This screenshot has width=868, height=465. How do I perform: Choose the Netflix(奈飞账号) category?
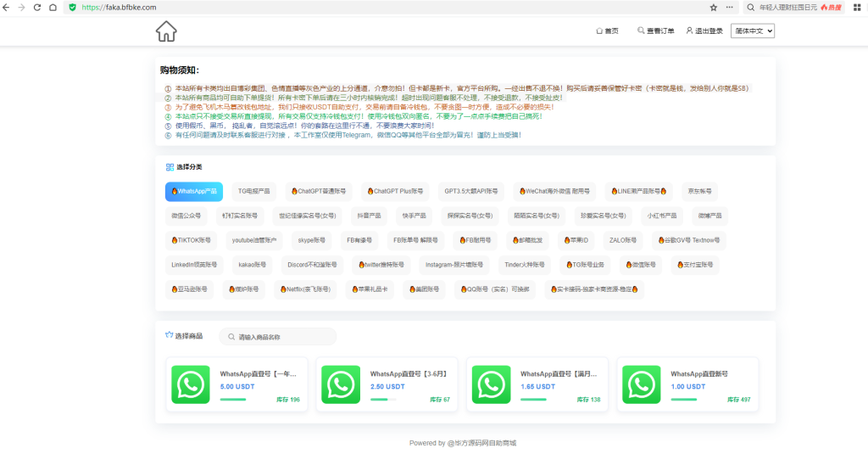[x=305, y=289]
